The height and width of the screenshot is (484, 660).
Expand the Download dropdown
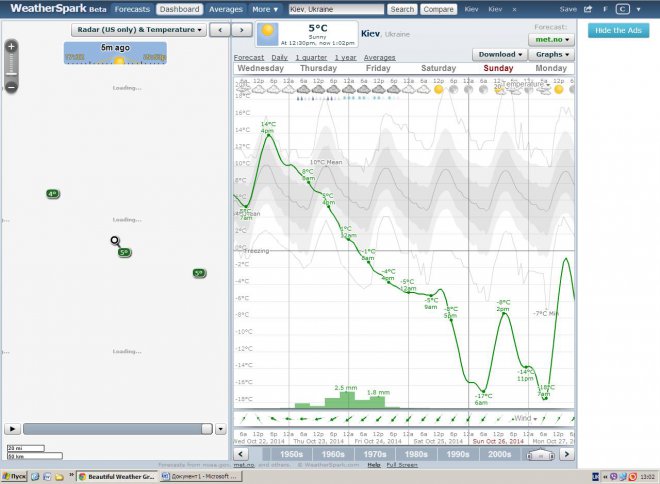(x=500, y=54)
